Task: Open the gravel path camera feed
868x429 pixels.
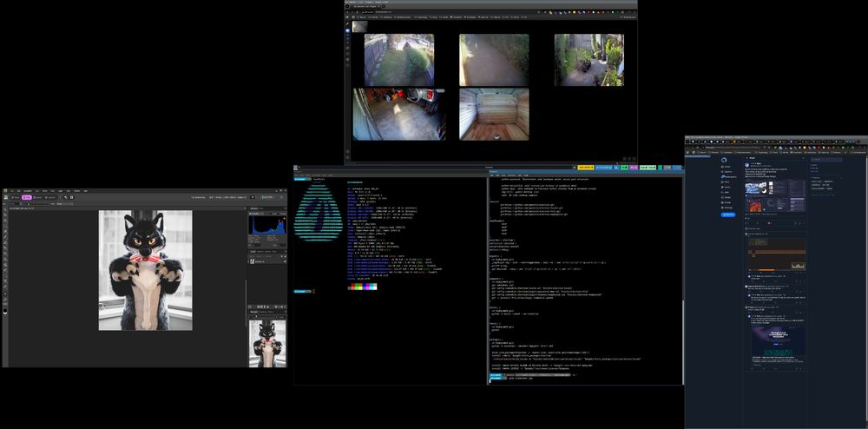Action: pyautogui.click(x=494, y=60)
